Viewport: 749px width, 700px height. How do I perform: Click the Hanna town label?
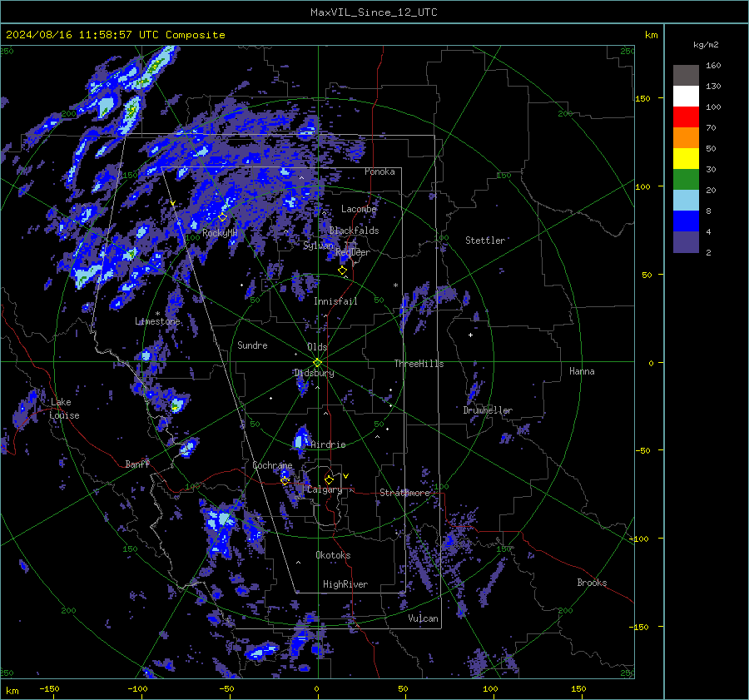pyautogui.click(x=582, y=371)
